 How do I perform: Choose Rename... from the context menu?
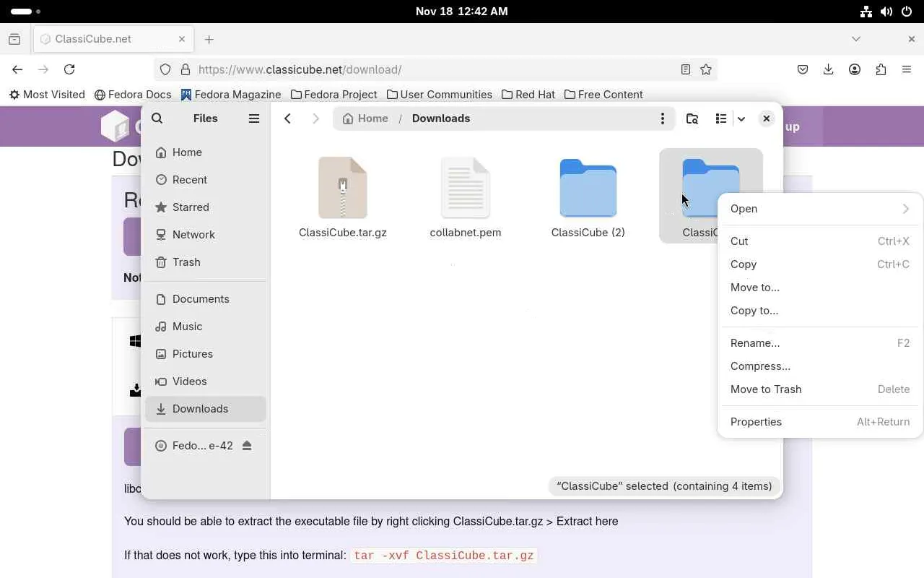pos(820,343)
